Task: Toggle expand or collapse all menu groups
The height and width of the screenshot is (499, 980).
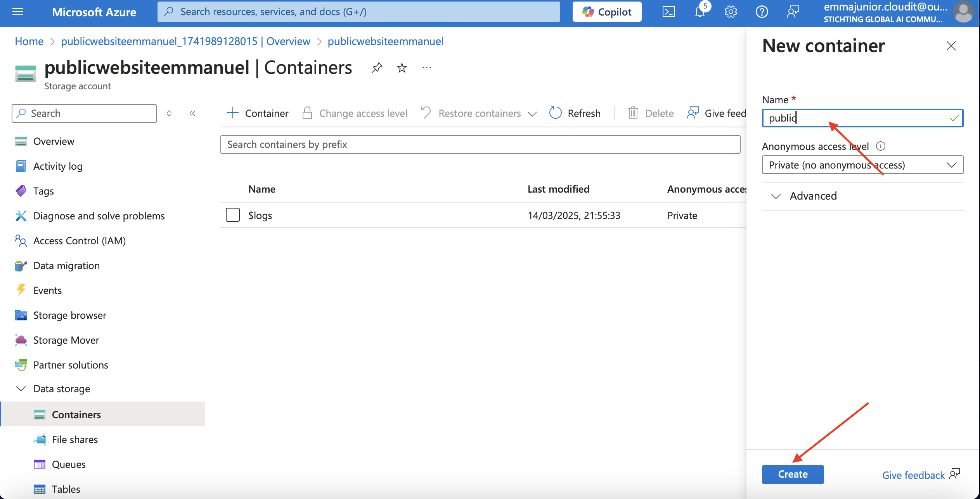Action: [x=169, y=113]
